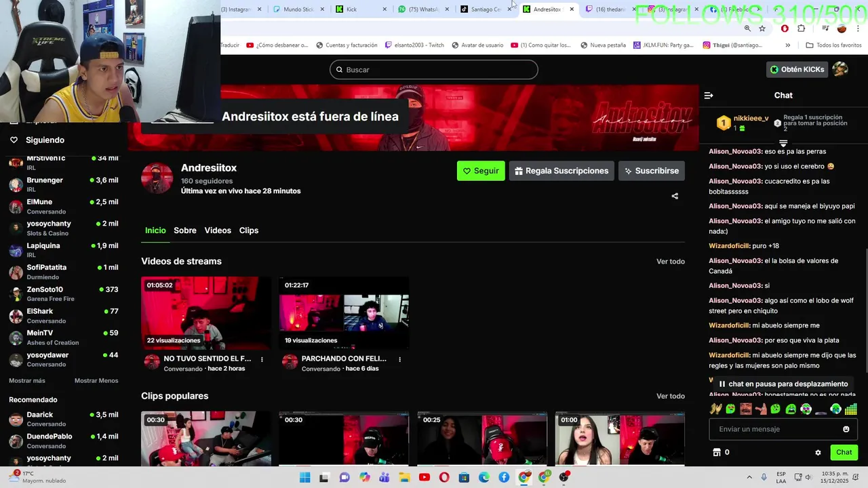The image size is (868, 488).
Task: Send the crying green blob emote
Action: point(791,409)
